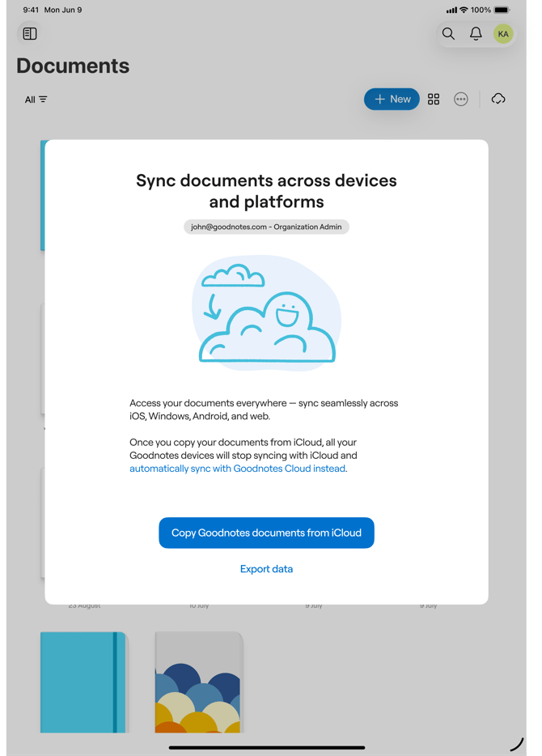
Task: Open automatically sync with Goodnotes Cloud link
Action: tap(238, 469)
